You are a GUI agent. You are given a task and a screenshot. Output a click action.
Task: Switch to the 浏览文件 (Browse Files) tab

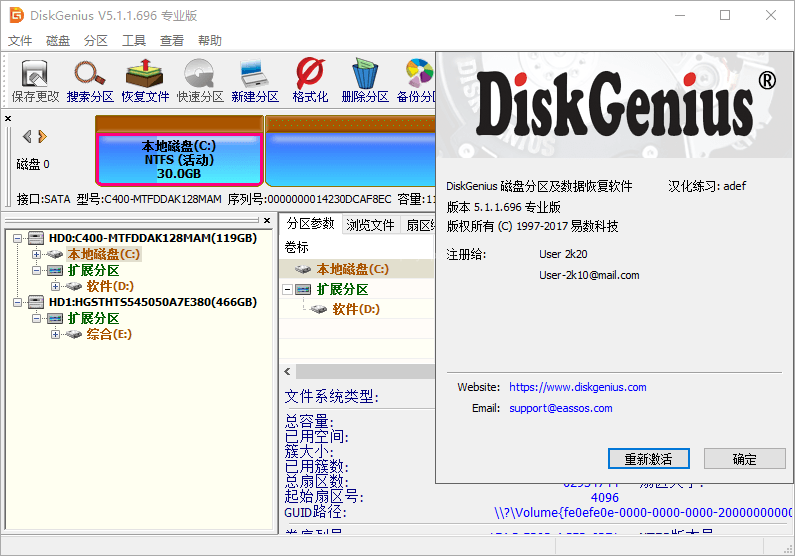click(x=370, y=225)
